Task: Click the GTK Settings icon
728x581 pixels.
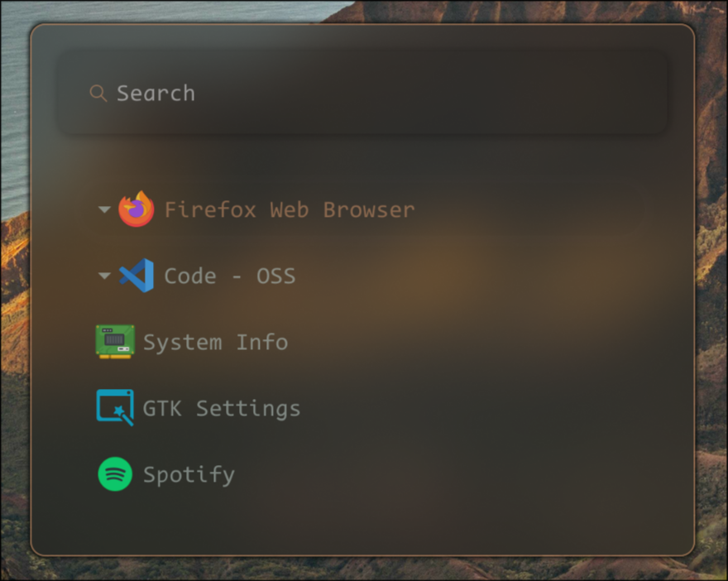Action: tap(115, 408)
